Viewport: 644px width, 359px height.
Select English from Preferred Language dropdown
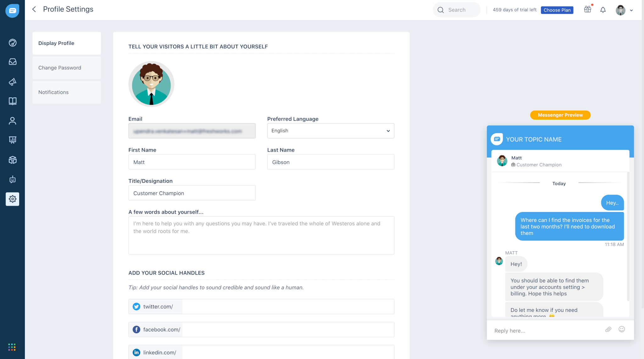(x=331, y=130)
